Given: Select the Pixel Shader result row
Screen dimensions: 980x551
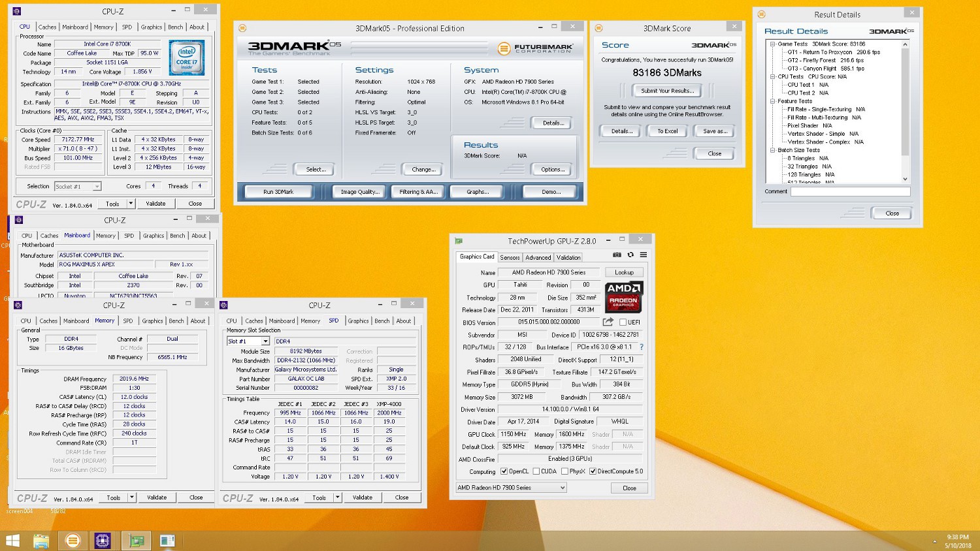Looking at the screenshot, I should point(809,125).
